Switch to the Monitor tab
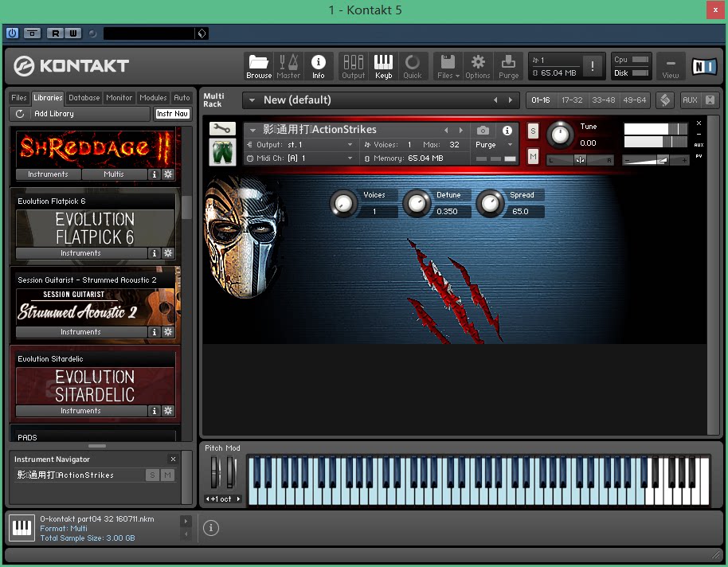 point(119,97)
